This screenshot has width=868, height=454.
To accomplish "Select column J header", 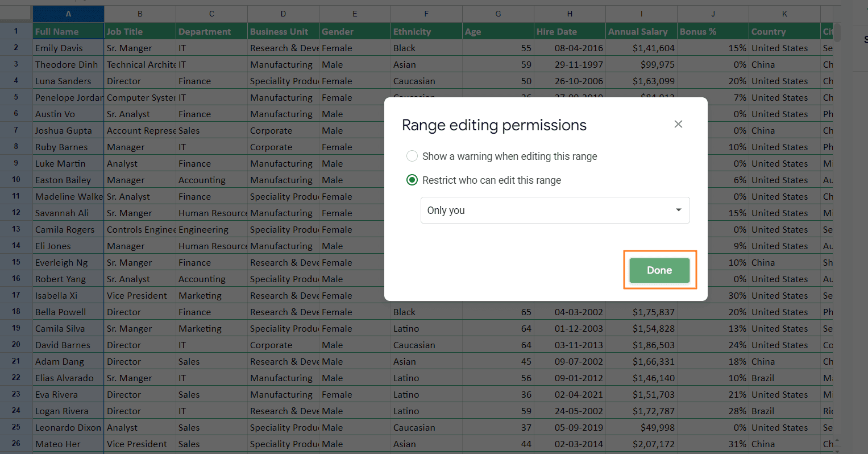I will 713,14.
